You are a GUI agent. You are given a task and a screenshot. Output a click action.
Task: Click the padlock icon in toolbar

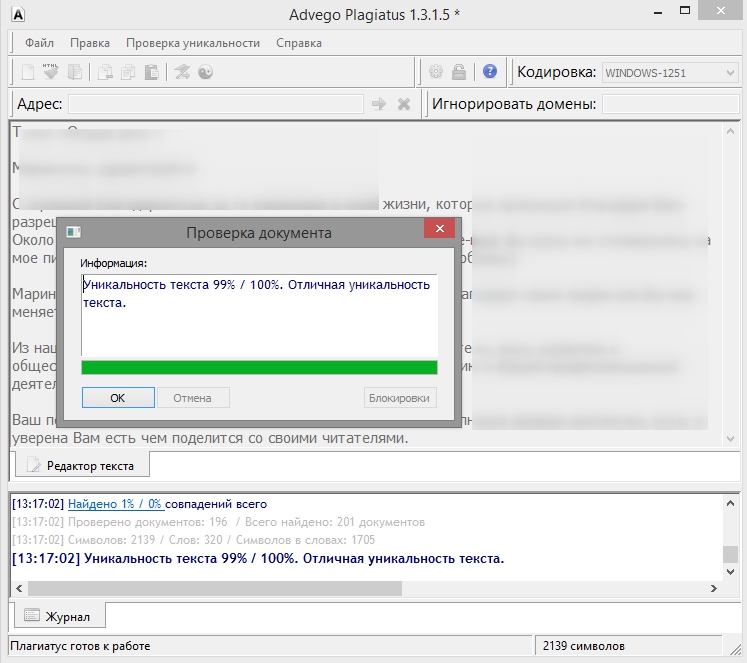(459, 72)
